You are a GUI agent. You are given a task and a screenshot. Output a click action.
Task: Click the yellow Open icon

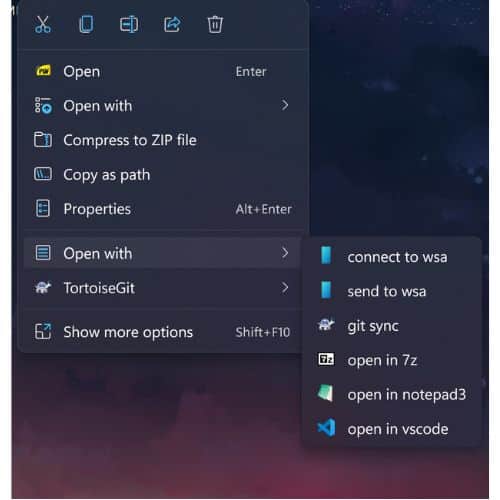coord(43,71)
